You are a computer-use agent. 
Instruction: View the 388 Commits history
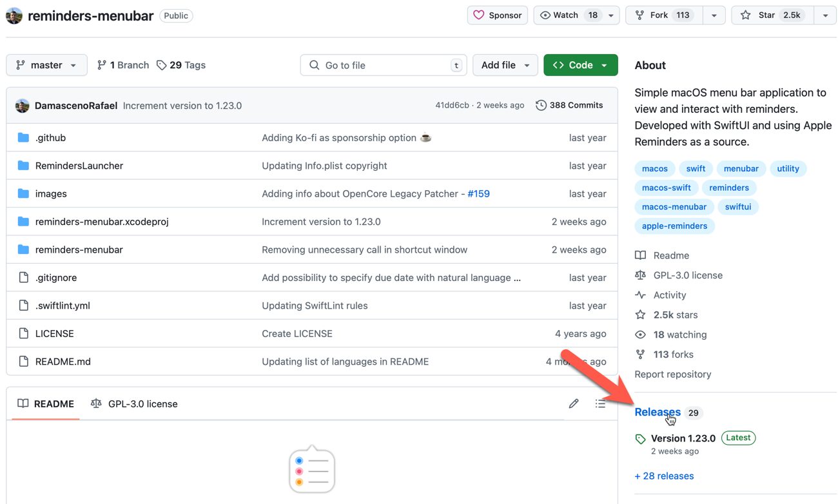(x=570, y=105)
